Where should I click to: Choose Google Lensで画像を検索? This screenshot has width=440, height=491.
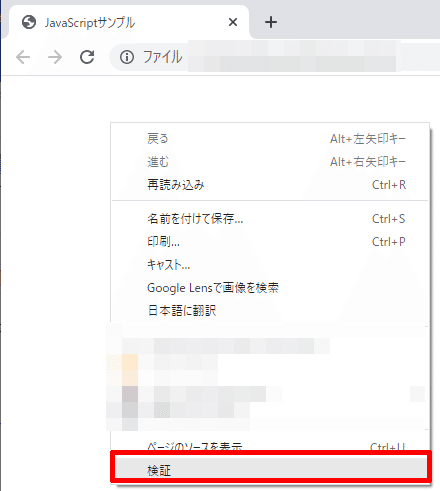coord(270,288)
